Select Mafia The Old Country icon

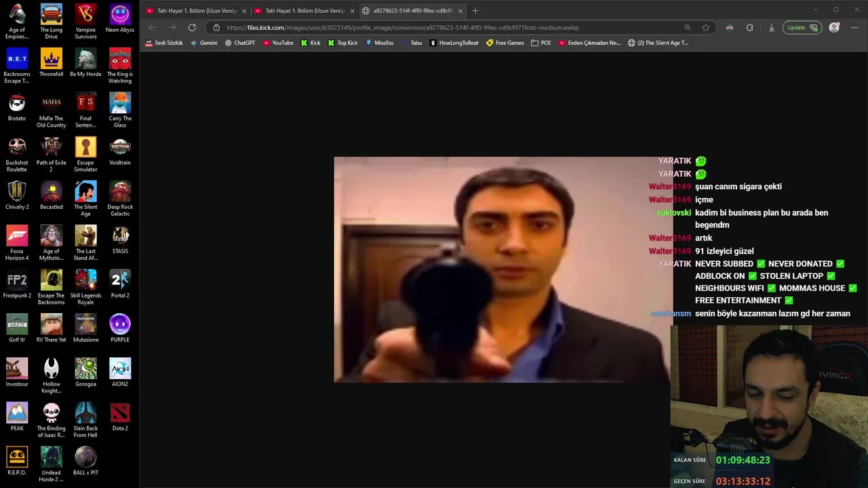coord(52,110)
